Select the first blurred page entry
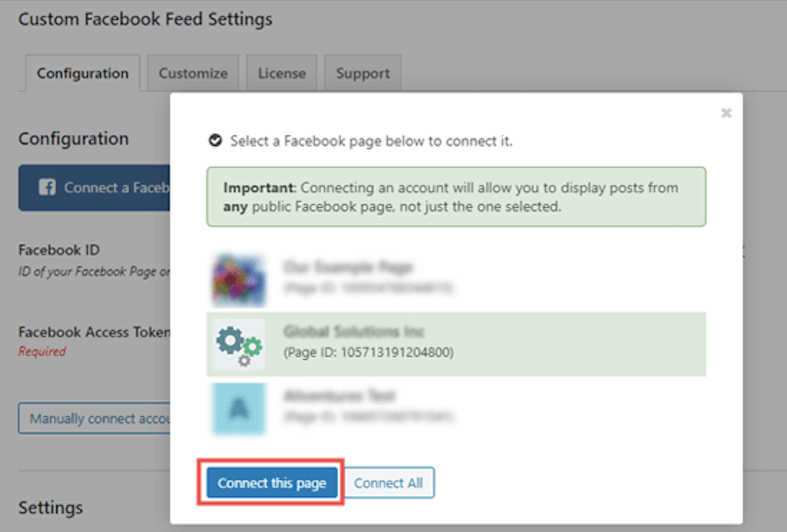This screenshot has height=532, width=787. click(x=367, y=277)
